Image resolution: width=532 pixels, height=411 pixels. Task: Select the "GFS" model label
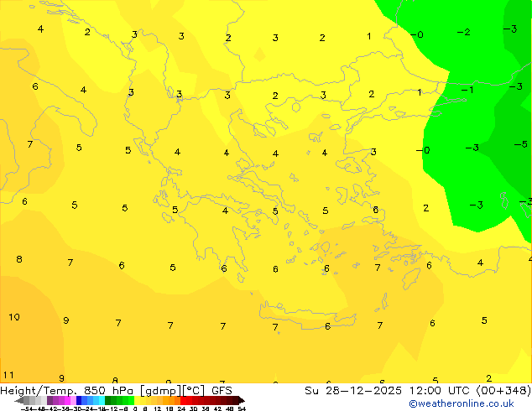pyautogui.click(x=222, y=391)
